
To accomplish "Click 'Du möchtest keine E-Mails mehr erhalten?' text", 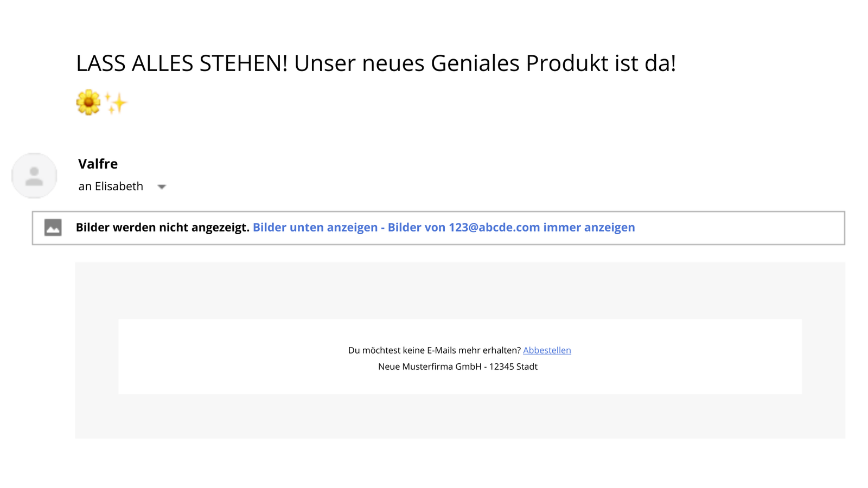I will 434,350.
